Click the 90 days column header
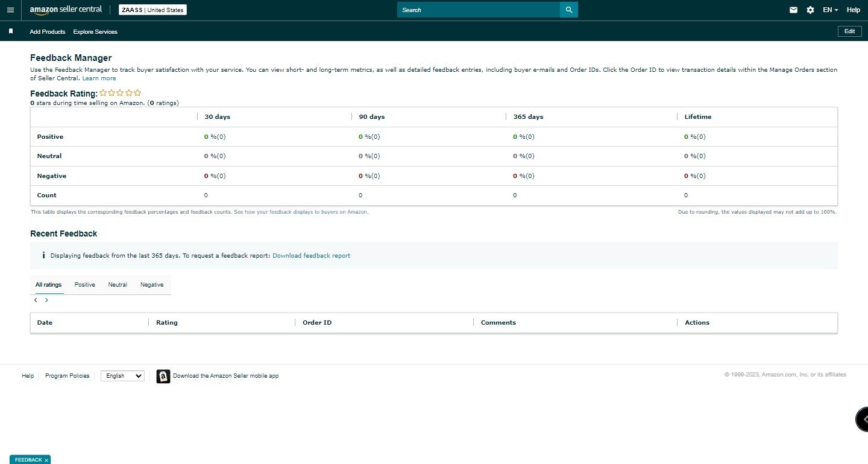868x464 pixels. click(x=371, y=117)
